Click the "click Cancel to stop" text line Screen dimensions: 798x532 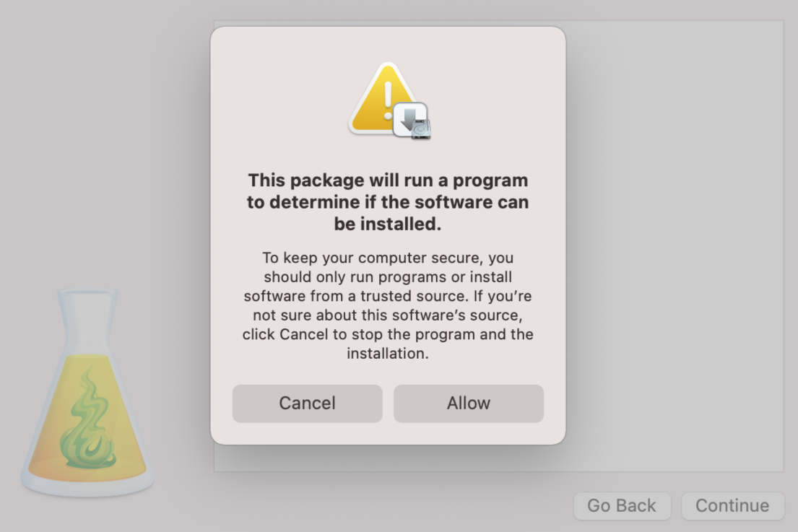388,335
